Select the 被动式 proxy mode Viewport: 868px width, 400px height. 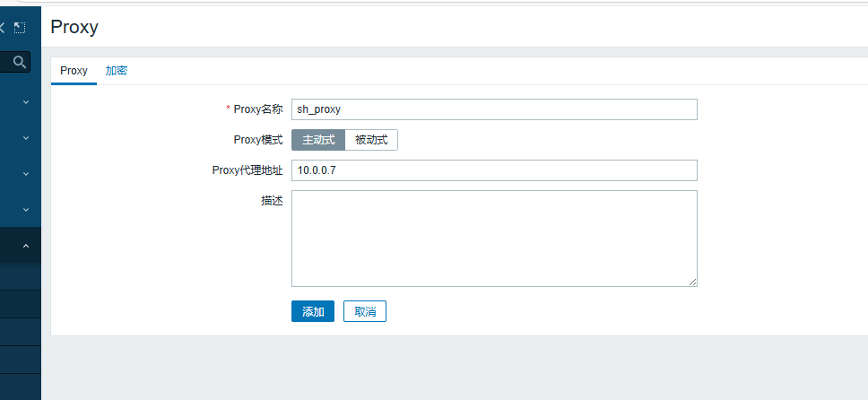click(x=371, y=140)
